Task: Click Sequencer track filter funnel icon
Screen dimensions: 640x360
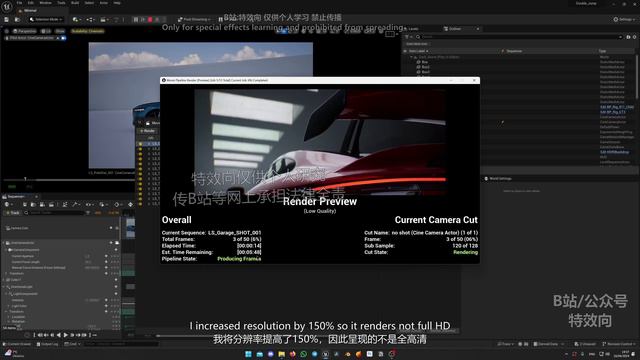Action: click(88, 213)
